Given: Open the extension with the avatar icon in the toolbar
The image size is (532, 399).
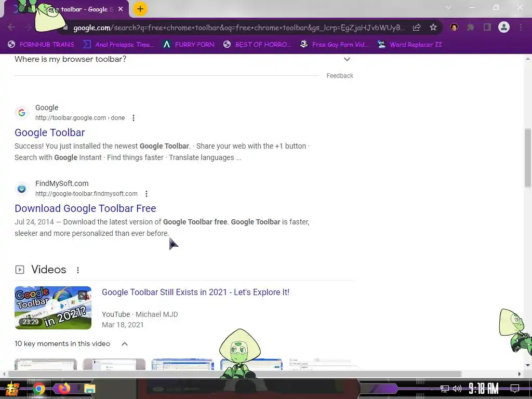Looking at the screenshot, I should pos(454,28).
